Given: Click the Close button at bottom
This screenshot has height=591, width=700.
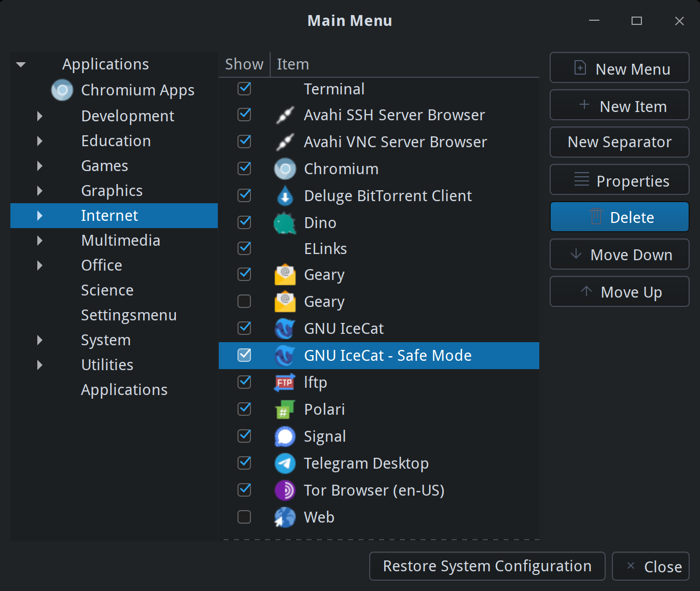Looking at the screenshot, I should (651, 566).
